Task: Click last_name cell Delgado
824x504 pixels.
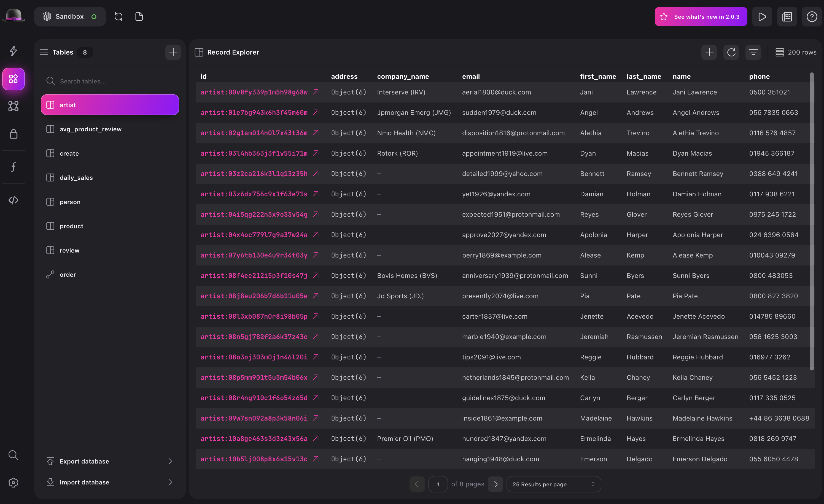Action: tap(639, 459)
